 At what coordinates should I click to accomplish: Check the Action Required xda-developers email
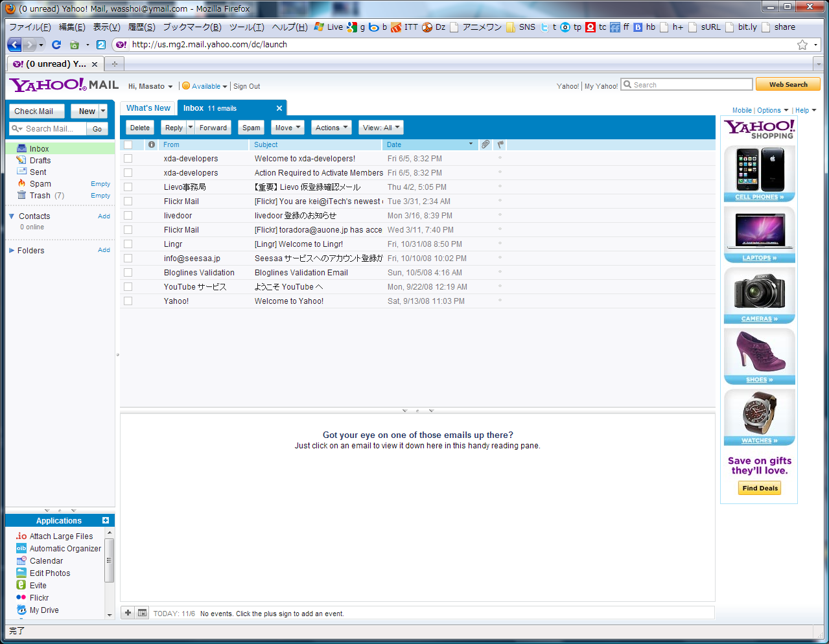[128, 173]
